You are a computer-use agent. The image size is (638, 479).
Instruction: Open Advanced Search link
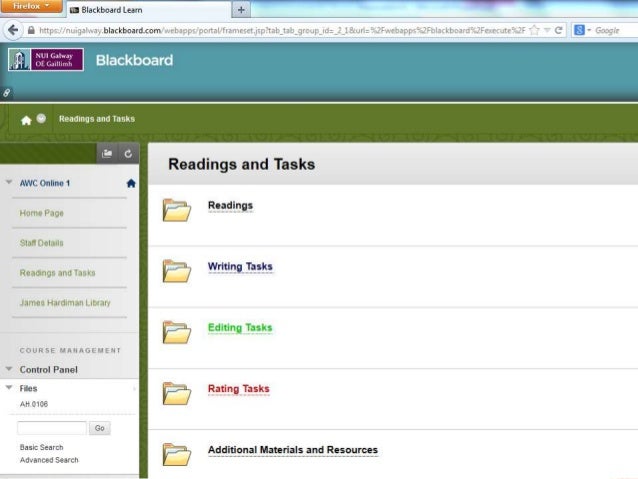click(x=49, y=460)
